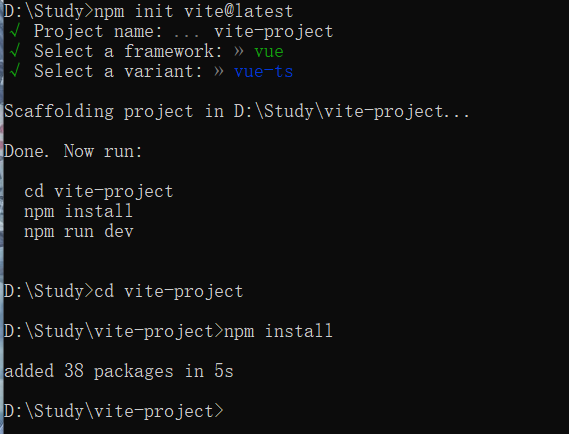Click the checkmark beside Select a variant
The height and width of the screenshot is (434, 569).
(15, 71)
